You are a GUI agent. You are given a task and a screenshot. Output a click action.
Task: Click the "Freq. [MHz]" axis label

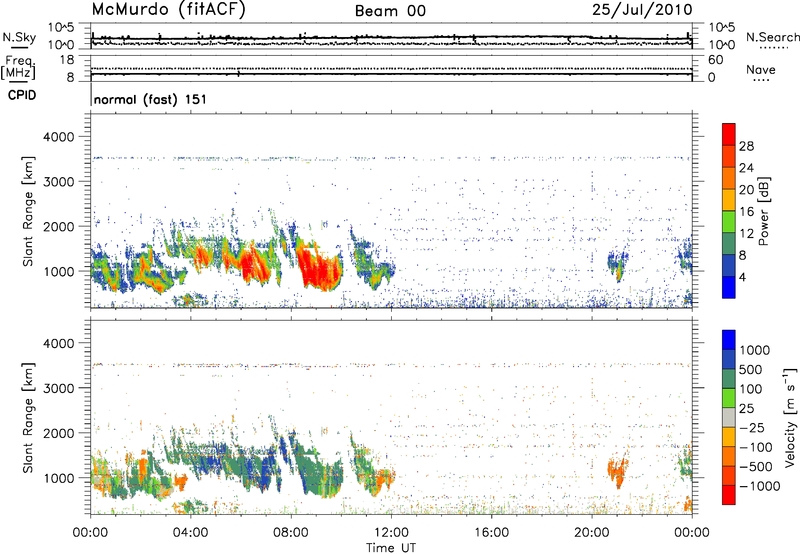point(18,67)
